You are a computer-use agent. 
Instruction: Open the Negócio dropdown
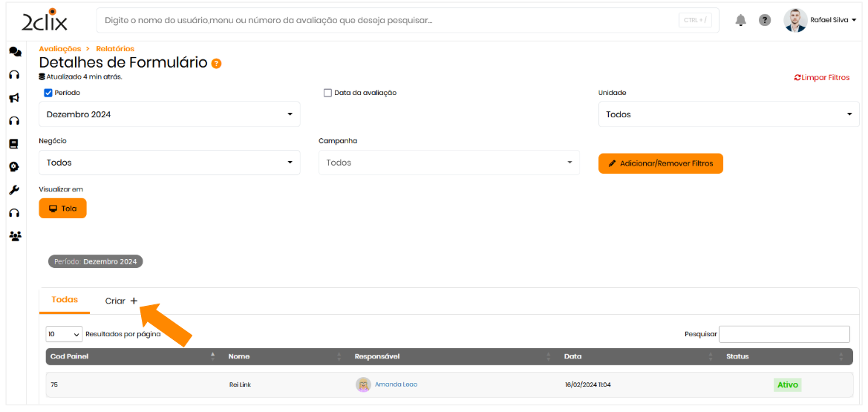pyautogui.click(x=169, y=163)
